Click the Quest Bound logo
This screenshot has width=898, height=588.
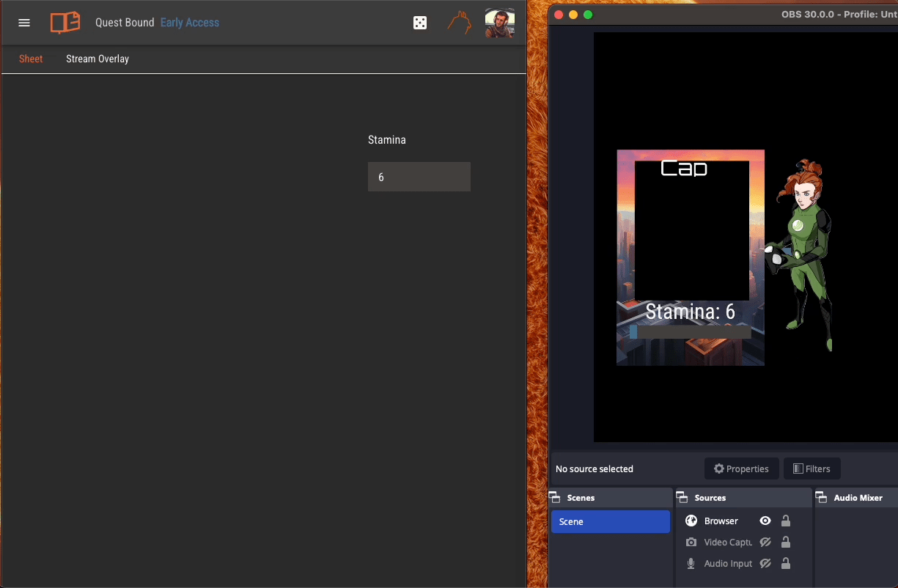[65, 22]
